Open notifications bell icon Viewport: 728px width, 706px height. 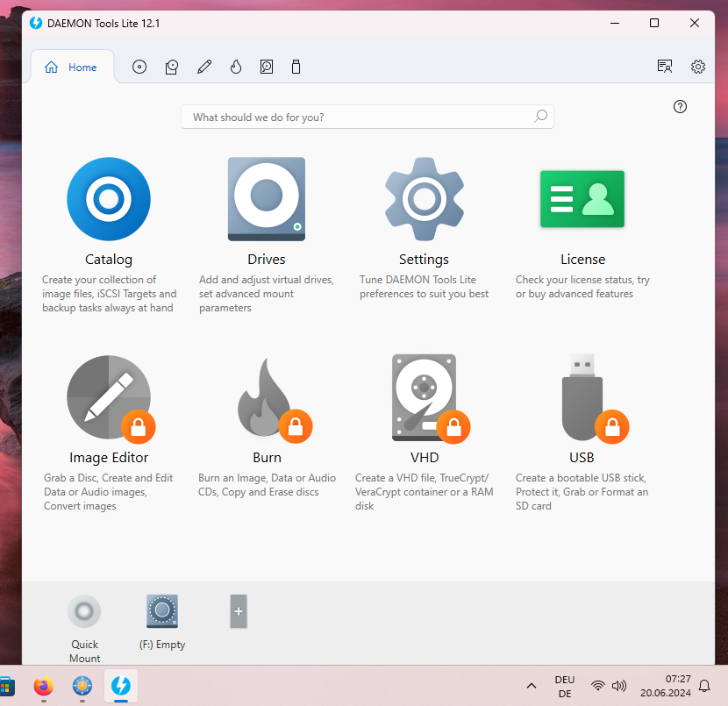[704, 686]
